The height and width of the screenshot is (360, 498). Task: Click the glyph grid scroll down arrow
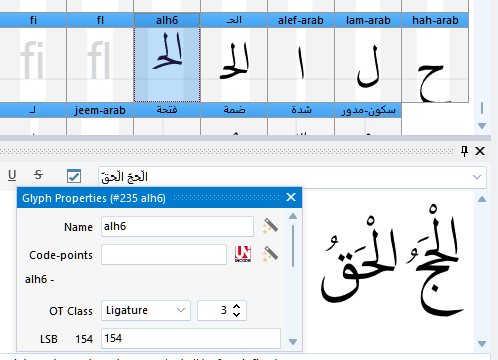tap(482, 126)
